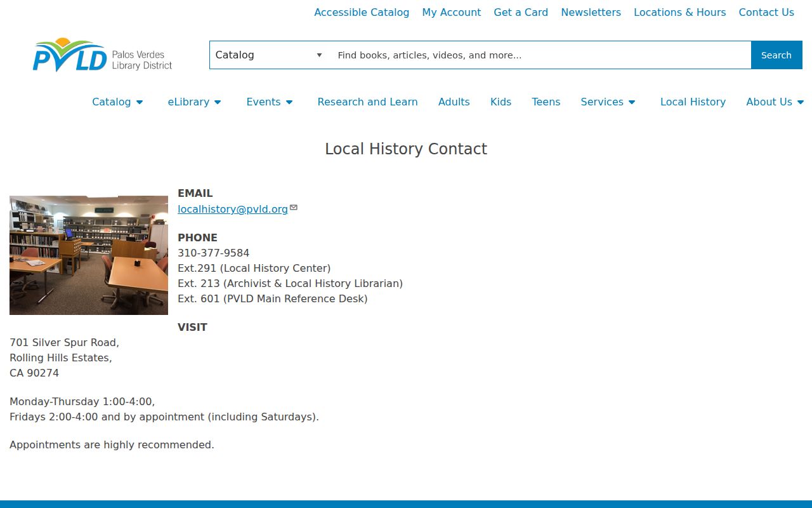Screen dimensions: 812x508
Task: Click the CA 90274 zip code line
Action: click(x=34, y=373)
